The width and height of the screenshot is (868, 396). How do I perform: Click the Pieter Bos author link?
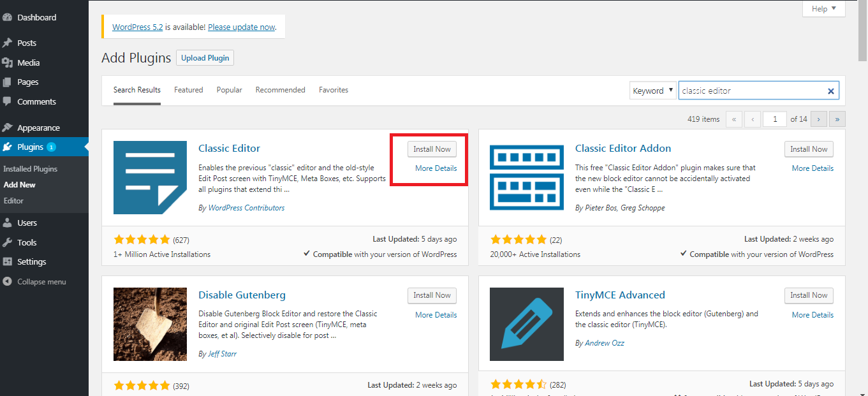click(x=602, y=208)
